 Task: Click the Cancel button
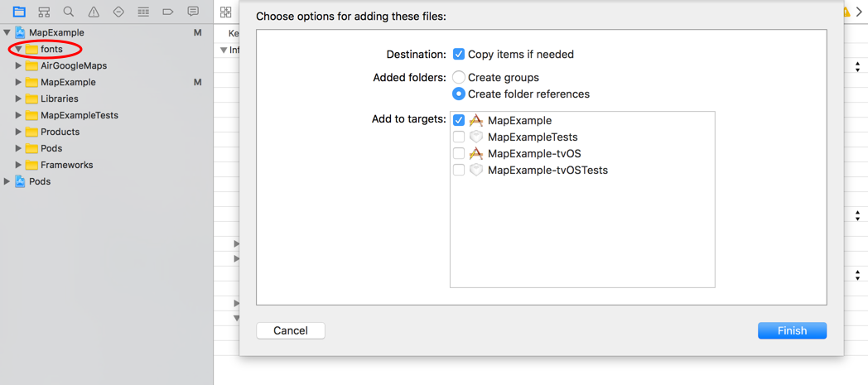pyautogui.click(x=291, y=331)
